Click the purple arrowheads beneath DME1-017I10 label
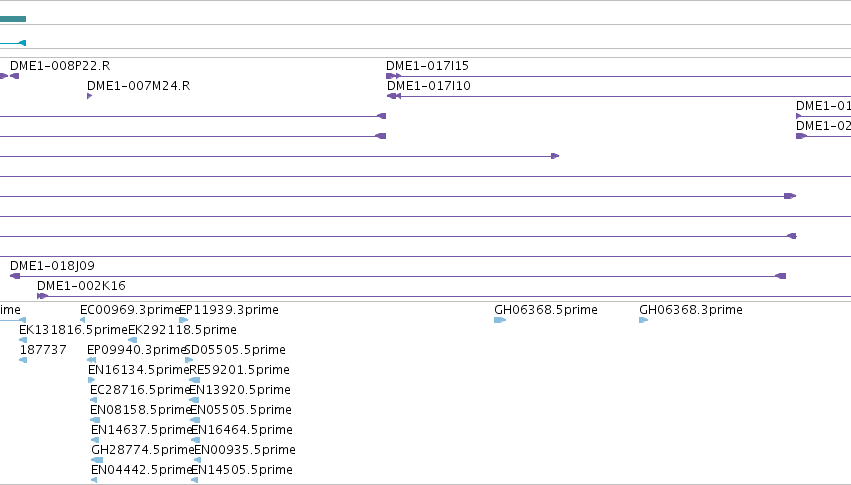Viewport: 851px width, 485px height. 393,96
